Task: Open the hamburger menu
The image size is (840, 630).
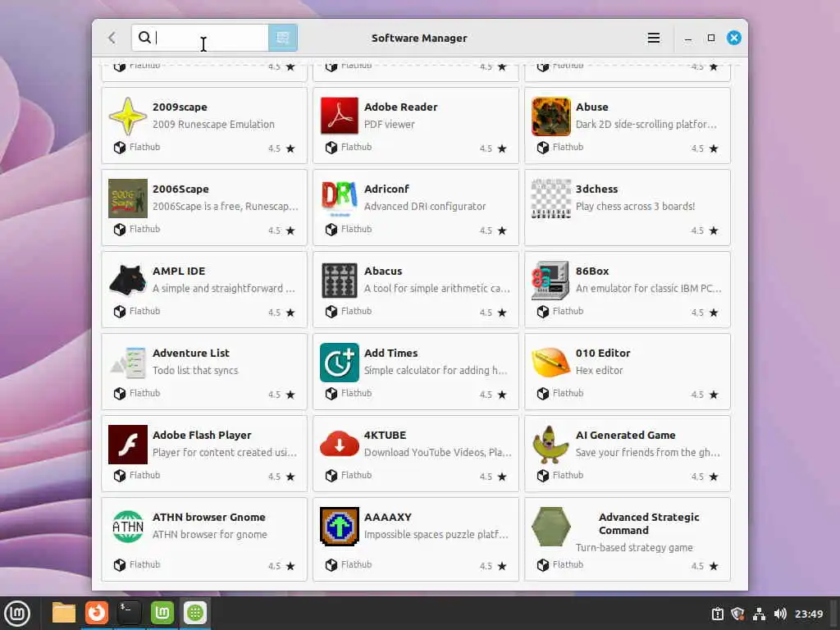Action: point(654,38)
